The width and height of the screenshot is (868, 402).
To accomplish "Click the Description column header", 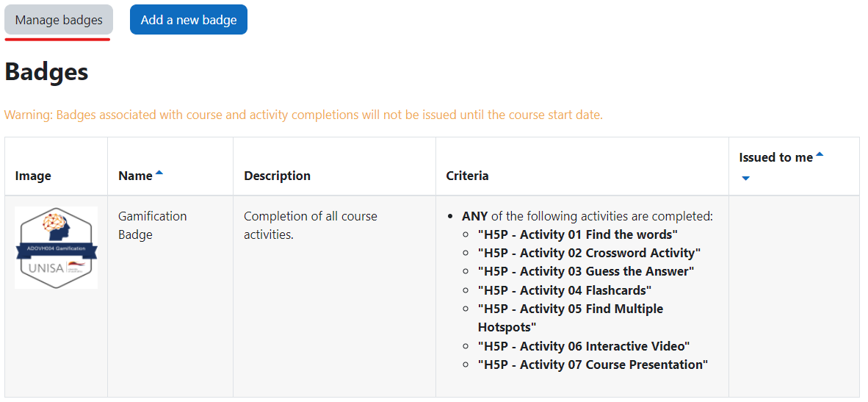I will [278, 176].
